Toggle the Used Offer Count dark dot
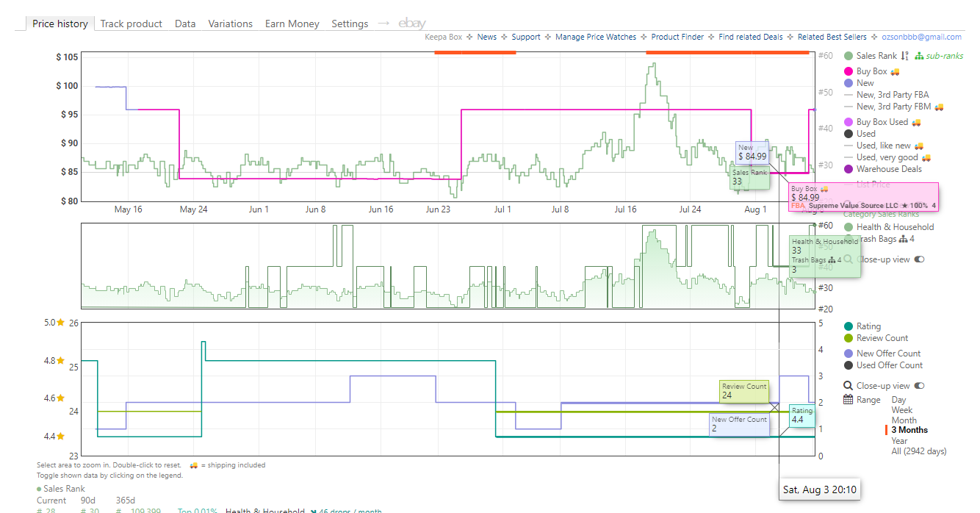 849,365
